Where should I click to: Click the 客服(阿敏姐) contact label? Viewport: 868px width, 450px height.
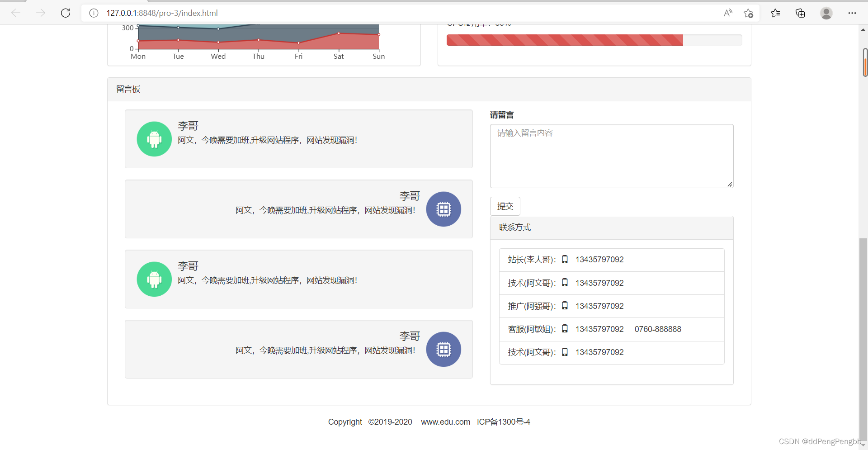pyautogui.click(x=532, y=329)
